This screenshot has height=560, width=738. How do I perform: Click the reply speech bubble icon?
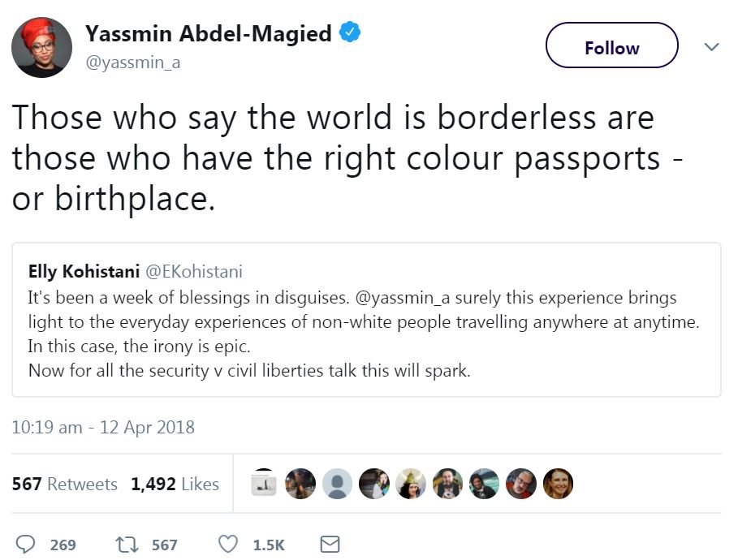point(26,545)
